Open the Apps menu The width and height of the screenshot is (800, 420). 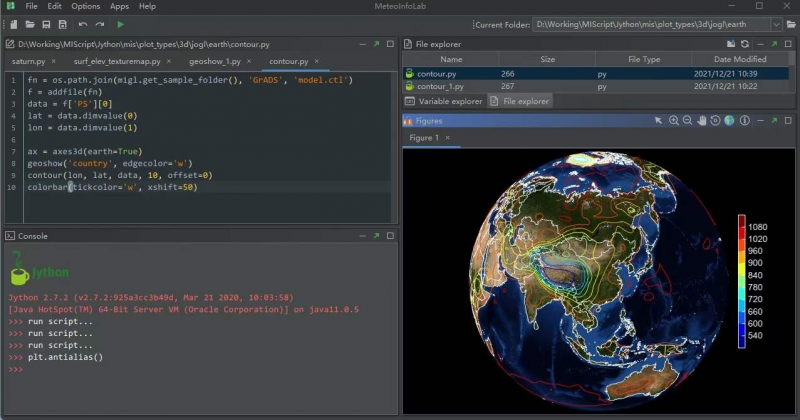coord(119,6)
